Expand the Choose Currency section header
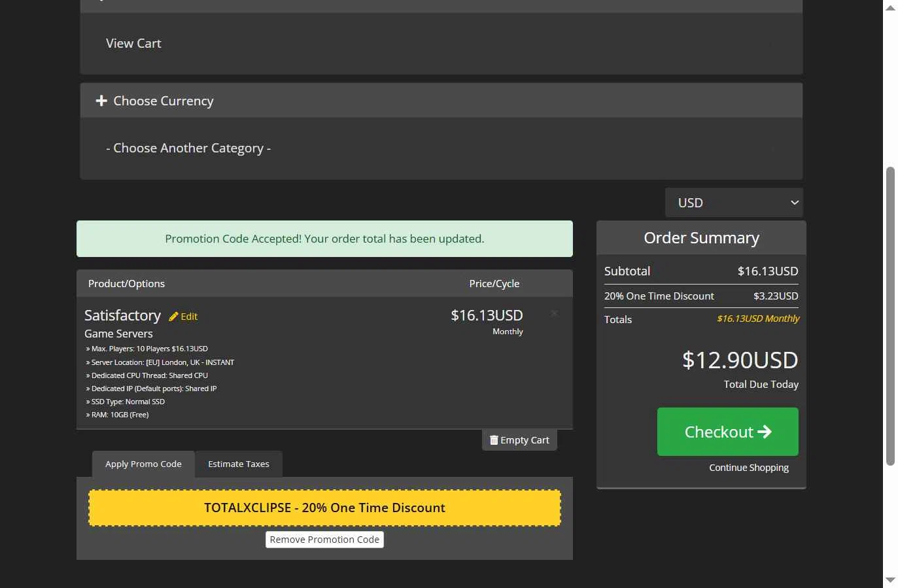898x588 pixels. [x=441, y=101]
